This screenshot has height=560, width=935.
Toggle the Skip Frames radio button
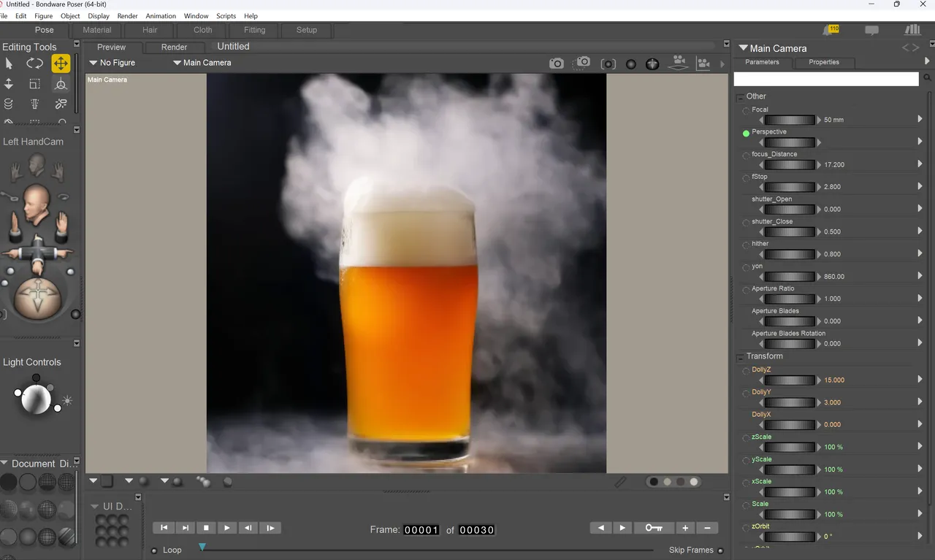[721, 551]
